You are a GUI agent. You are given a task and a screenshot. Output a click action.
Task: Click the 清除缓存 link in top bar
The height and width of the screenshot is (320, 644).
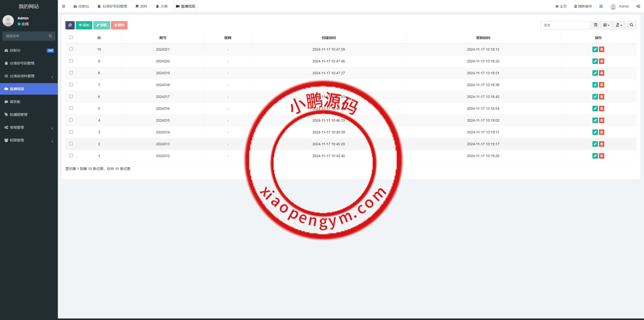click(583, 6)
